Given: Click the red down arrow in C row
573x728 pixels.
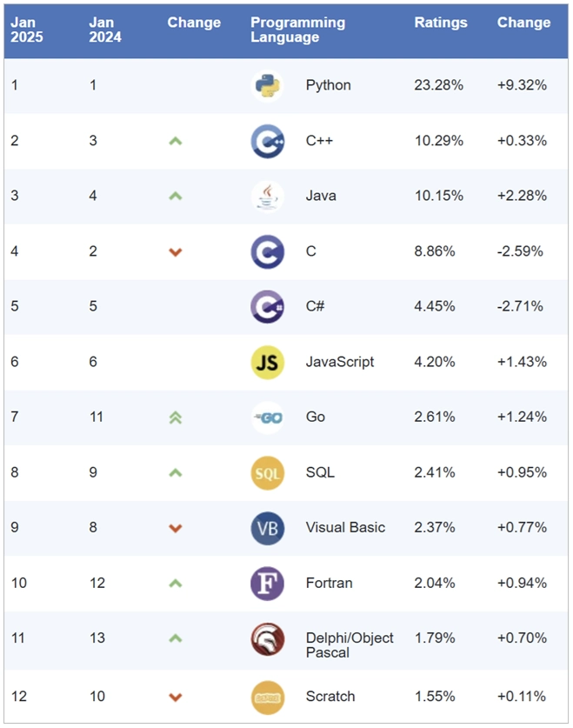Looking at the screenshot, I should coord(175,252).
